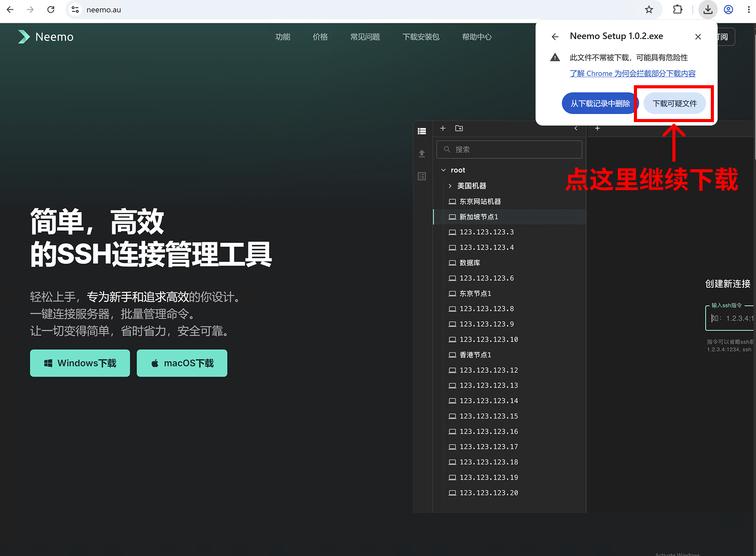The image size is (756, 556).
Task: Click the 下载可疑文件 button
Action: (x=674, y=103)
